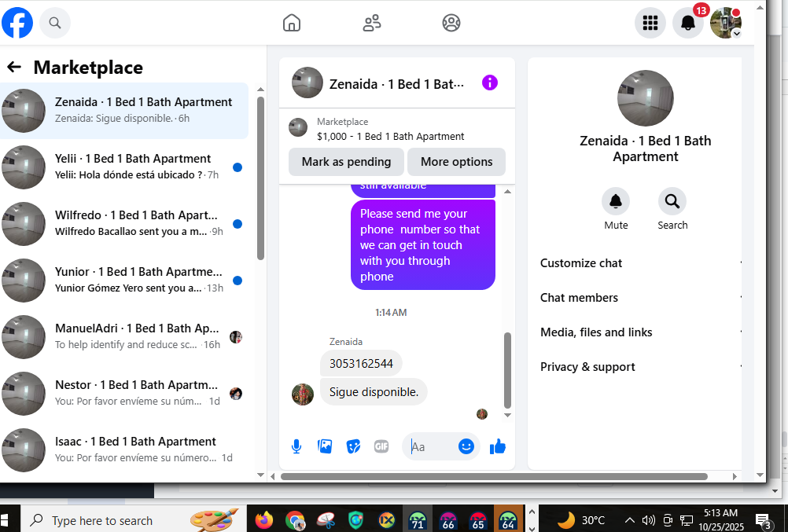Click Zenaida's phone number message 3053162544

(x=361, y=364)
